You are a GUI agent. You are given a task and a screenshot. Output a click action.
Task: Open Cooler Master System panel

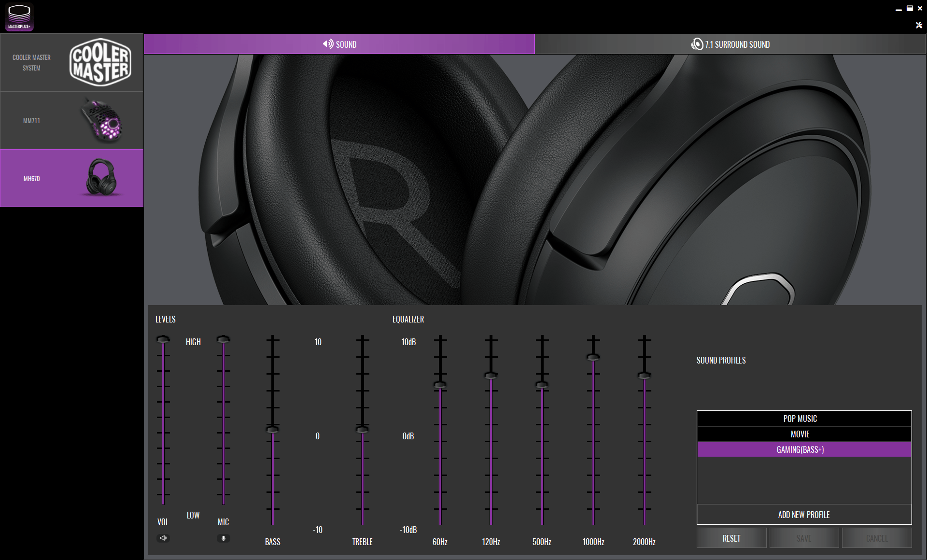pyautogui.click(x=71, y=62)
